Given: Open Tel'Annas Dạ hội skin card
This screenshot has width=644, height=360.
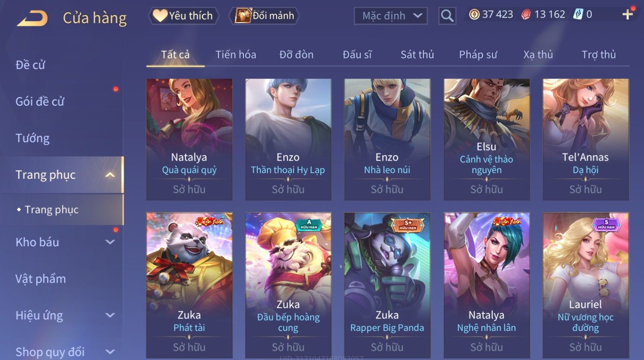Looking at the screenshot, I should click(586, 139).
